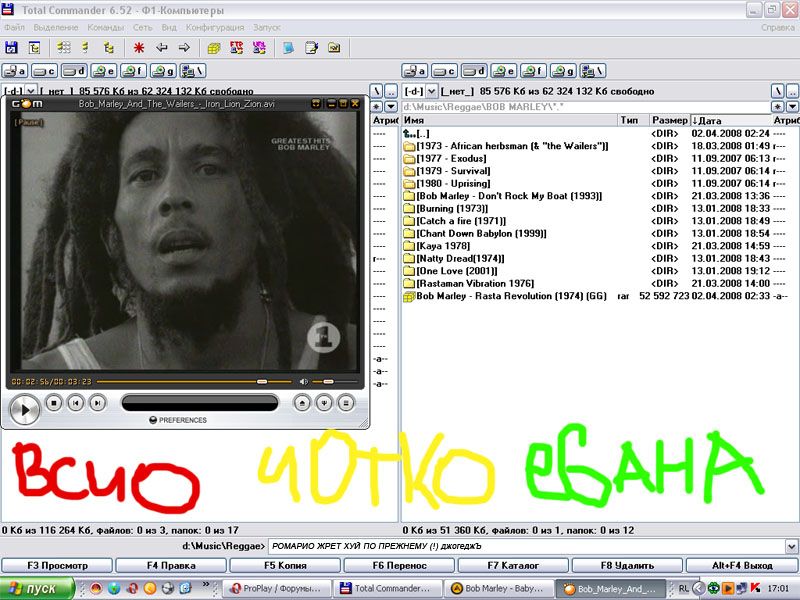Skip to next track in GOM Player

97,403
